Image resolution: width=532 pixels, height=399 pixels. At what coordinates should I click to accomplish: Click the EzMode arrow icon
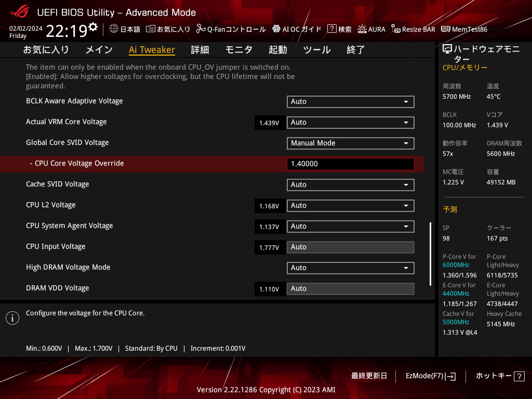451,376
